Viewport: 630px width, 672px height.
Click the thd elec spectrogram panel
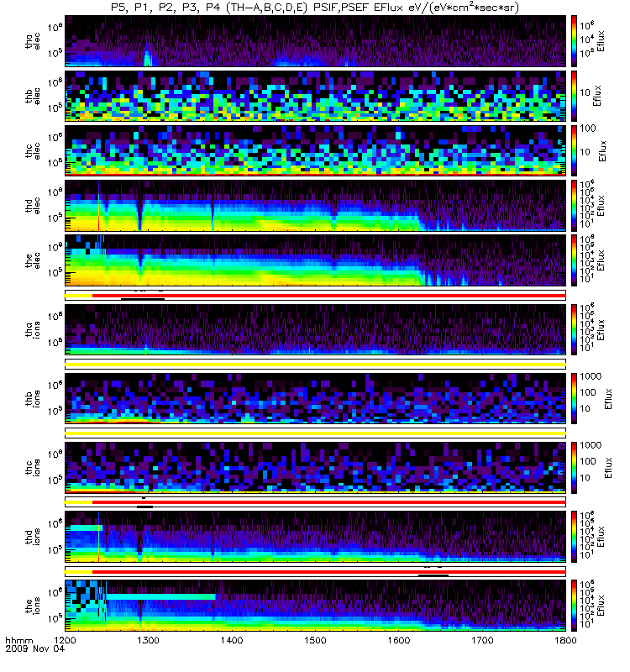[x=316, y=206]
